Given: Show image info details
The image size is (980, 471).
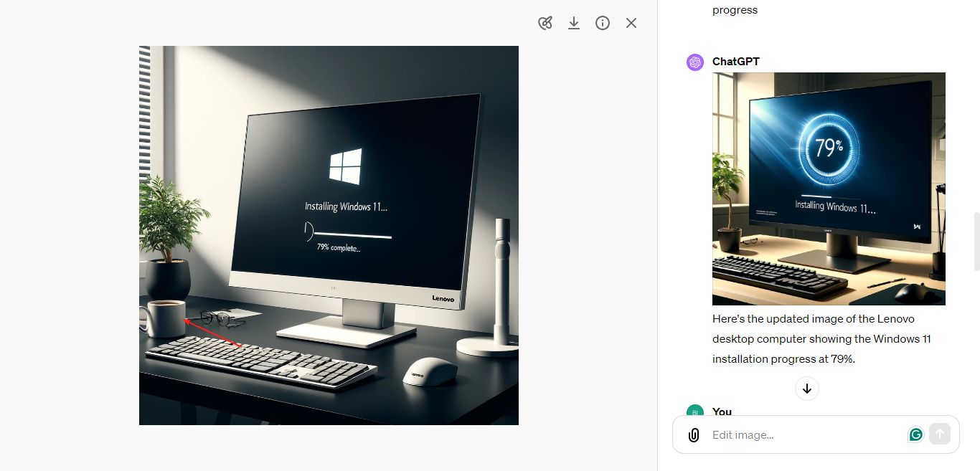Looking at the screenshot, I should pos(603,23).
